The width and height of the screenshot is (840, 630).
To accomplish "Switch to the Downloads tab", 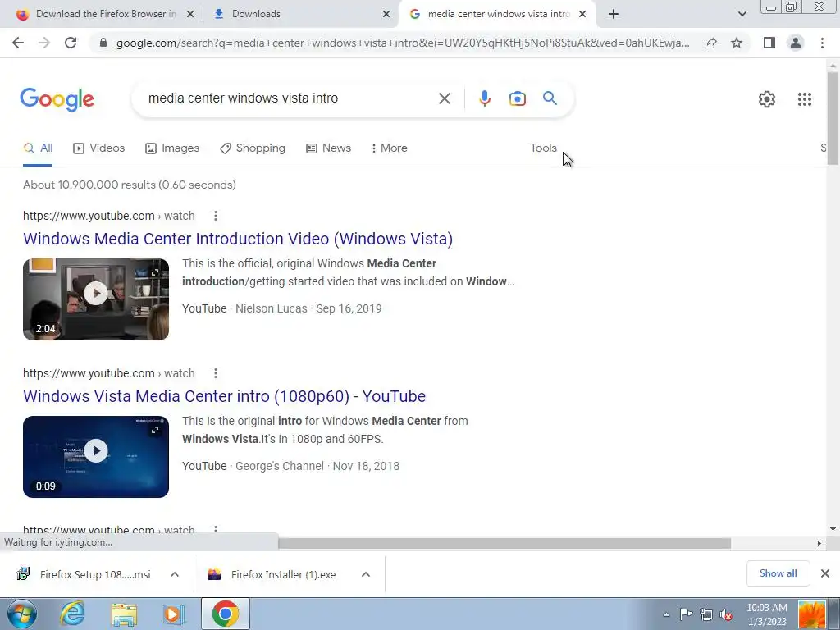I will tap(300, 15).
